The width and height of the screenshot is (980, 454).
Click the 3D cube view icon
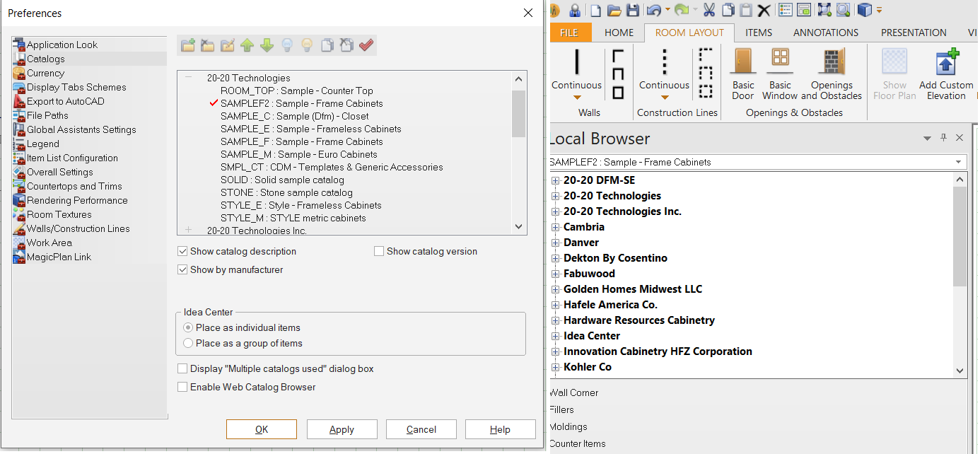coord(864,10)
